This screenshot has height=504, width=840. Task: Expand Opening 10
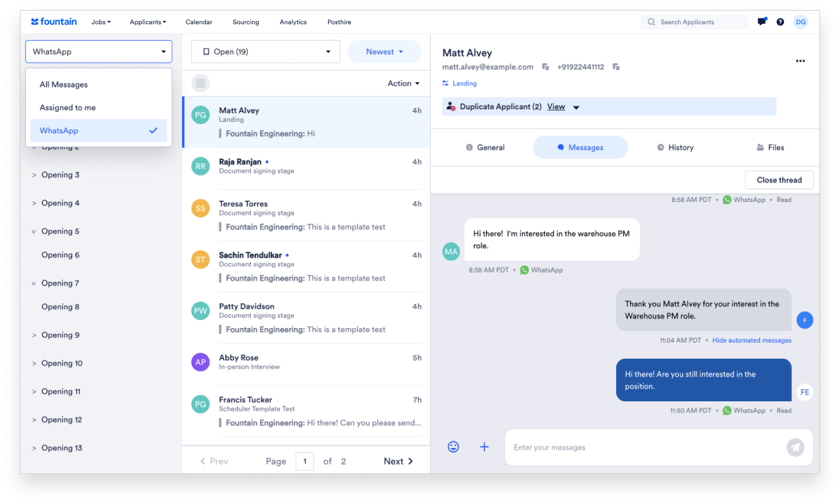(34, 363)
